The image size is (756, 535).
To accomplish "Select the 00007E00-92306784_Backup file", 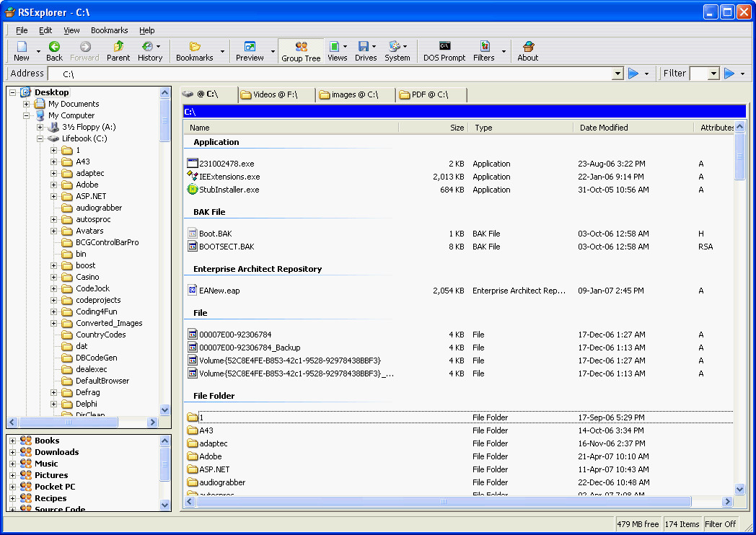I will [x=250, y=348].
